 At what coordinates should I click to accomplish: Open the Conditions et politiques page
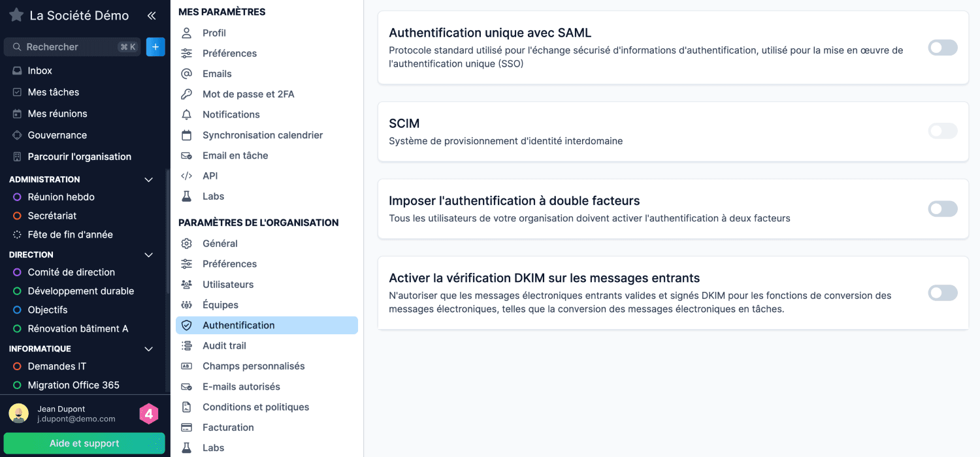[255, 407]
